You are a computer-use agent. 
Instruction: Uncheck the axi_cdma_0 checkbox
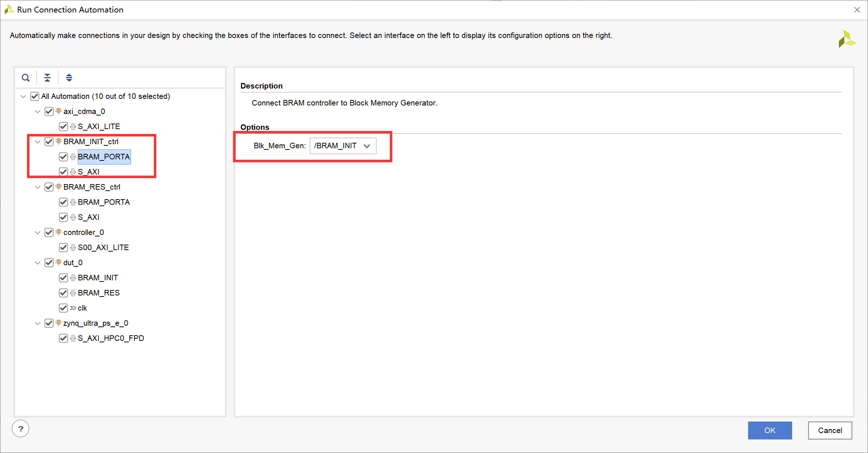(x=49, y=111)
